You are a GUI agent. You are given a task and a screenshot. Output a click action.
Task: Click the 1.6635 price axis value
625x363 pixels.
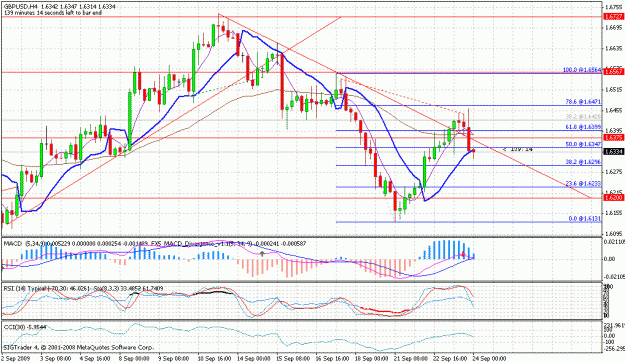(x=614, y=48)
